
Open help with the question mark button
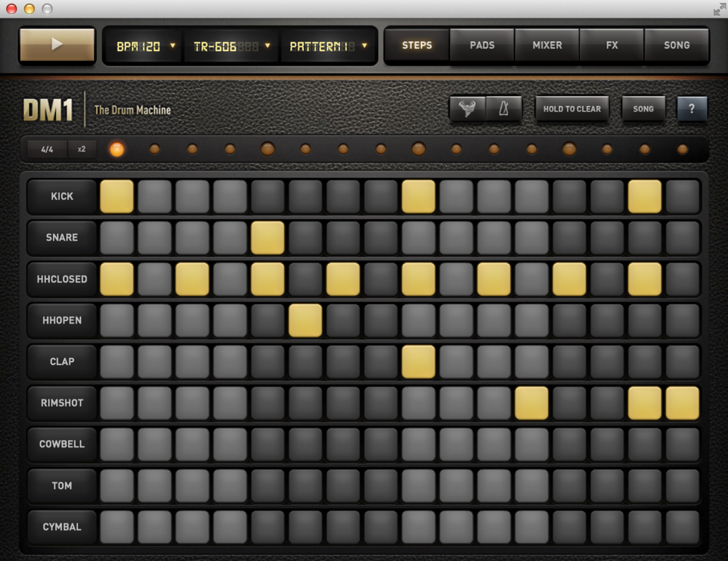[x=692, y=108]
